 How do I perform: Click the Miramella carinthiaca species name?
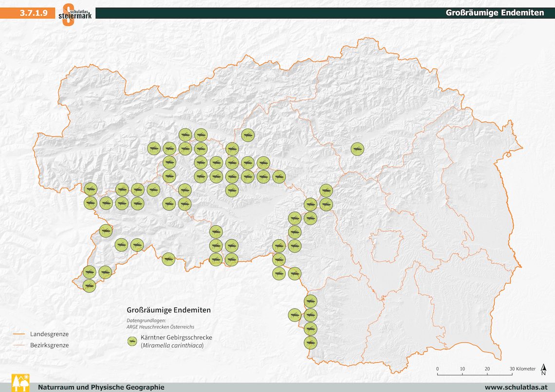[x=172, y=346]
